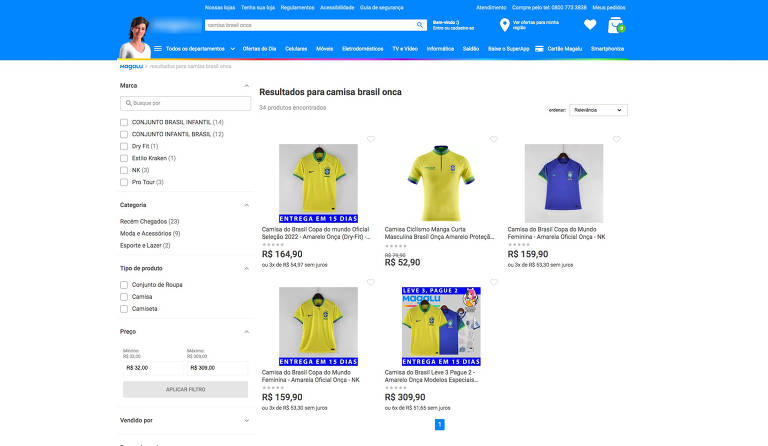Check CONJUNTO INFANTIL BRASIL (12) brand

tap(124, 134)
